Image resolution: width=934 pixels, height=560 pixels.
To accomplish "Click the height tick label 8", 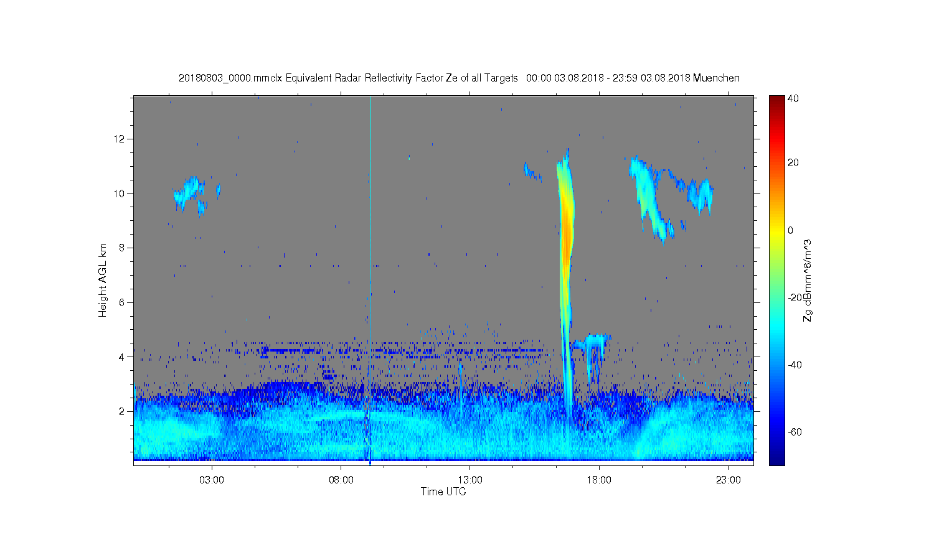I will [123, 248].
